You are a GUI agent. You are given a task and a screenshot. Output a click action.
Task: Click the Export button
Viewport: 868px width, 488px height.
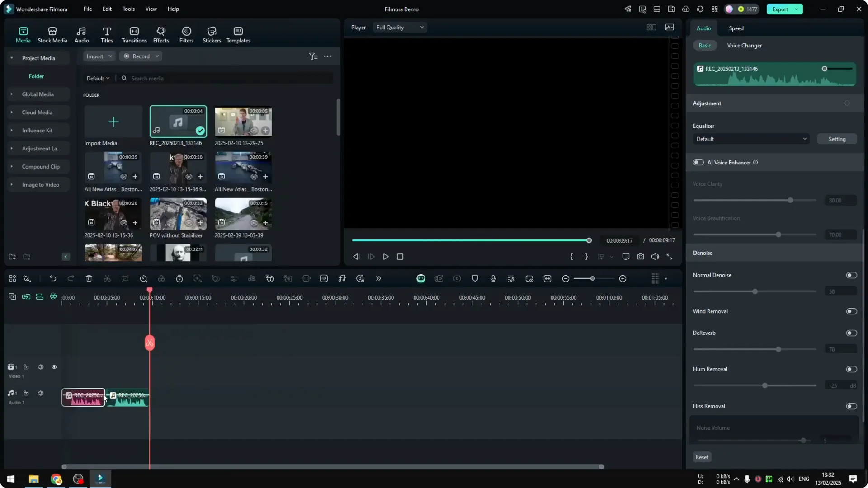pyautogui.click(x=780, y=9)
